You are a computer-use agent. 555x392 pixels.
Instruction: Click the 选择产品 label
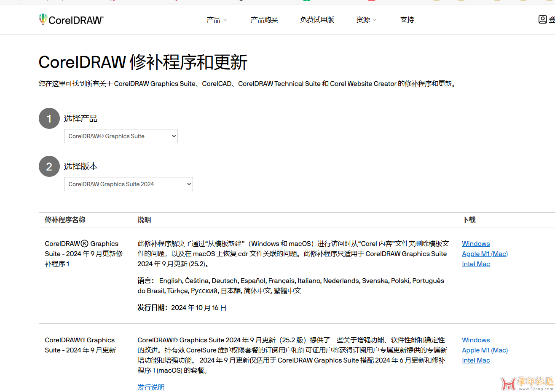[x=80, y=119]
